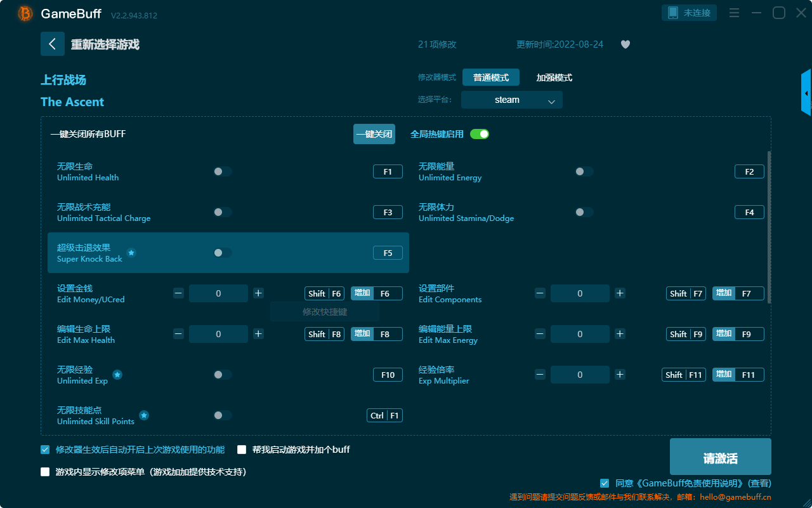This screenshot has height=508, width=812.
Task: Decrease Edit Components value with minus
Action: coord(540,293)
